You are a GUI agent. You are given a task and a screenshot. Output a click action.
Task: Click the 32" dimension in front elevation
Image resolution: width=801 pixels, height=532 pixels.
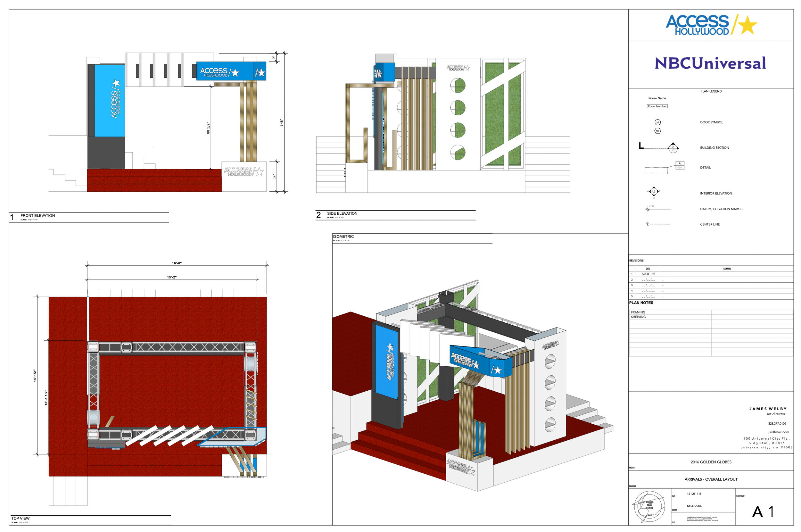[274, 177]
